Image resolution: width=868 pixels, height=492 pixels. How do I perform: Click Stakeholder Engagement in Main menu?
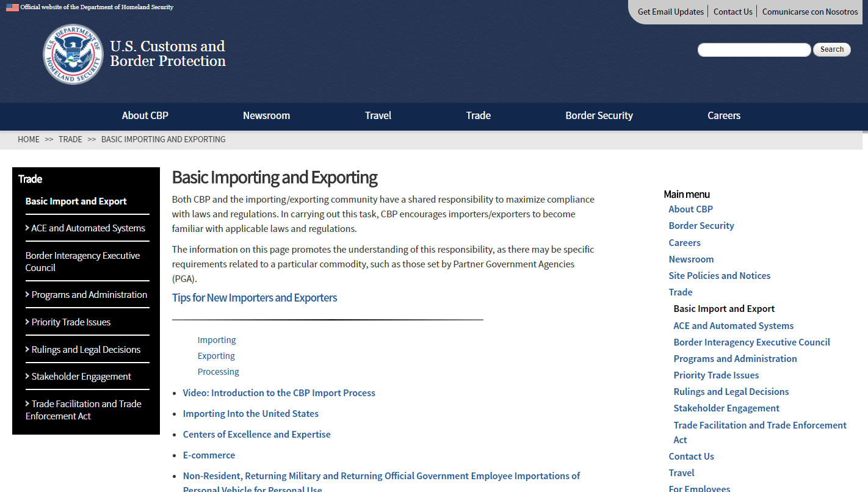point(726,408)
